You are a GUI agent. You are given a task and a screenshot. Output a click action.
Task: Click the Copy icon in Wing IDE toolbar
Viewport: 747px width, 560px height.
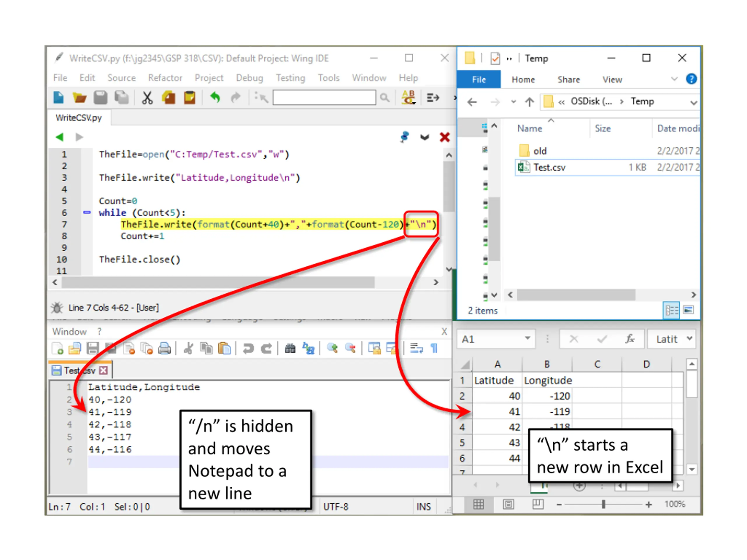click(x=169, y=97)
